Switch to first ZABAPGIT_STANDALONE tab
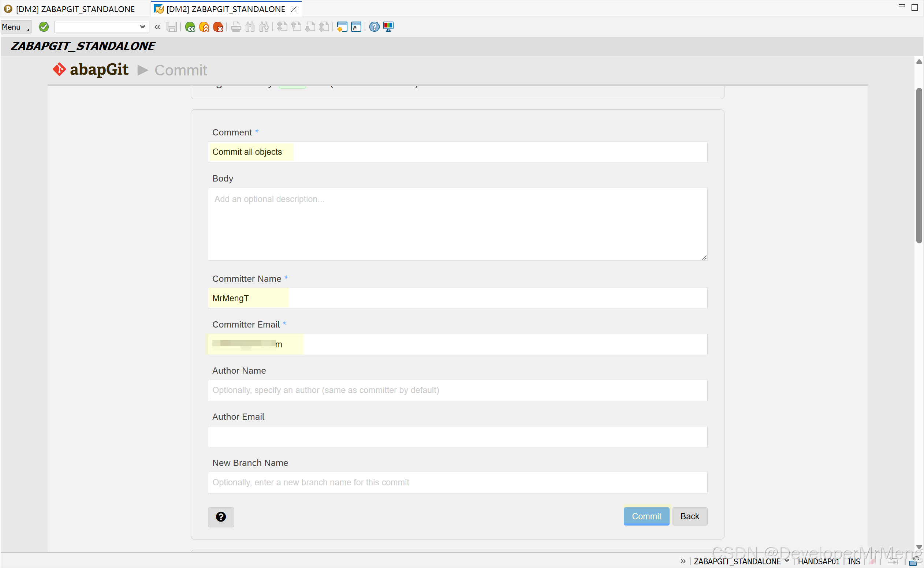The width and height of the screenshot is (924, 568). (75, 9)
